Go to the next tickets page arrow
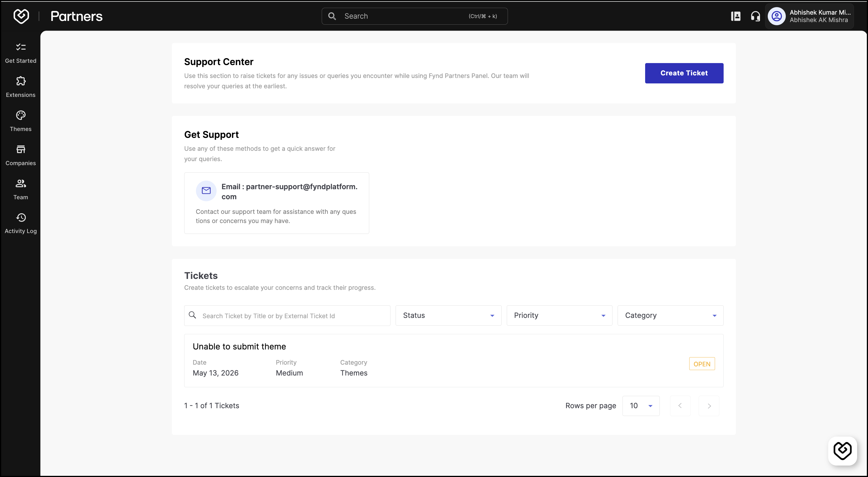The width and height of the screenshot is (868, 477). [709, 406]
